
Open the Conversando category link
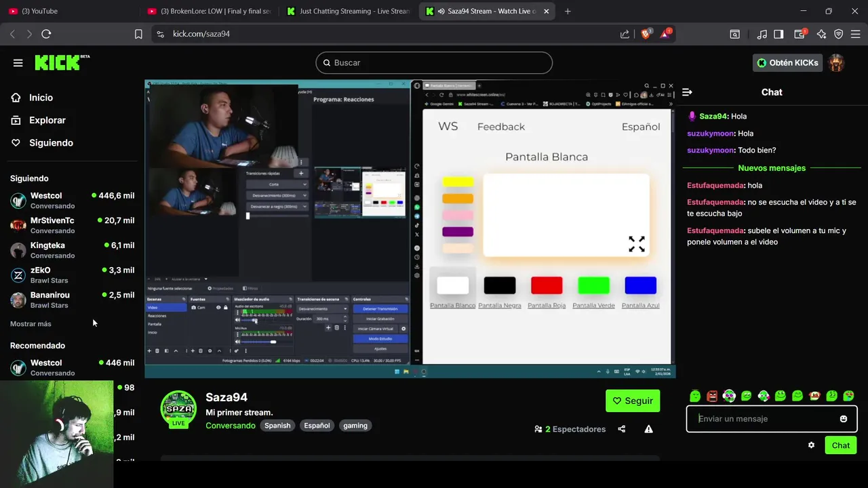[231, 426]
